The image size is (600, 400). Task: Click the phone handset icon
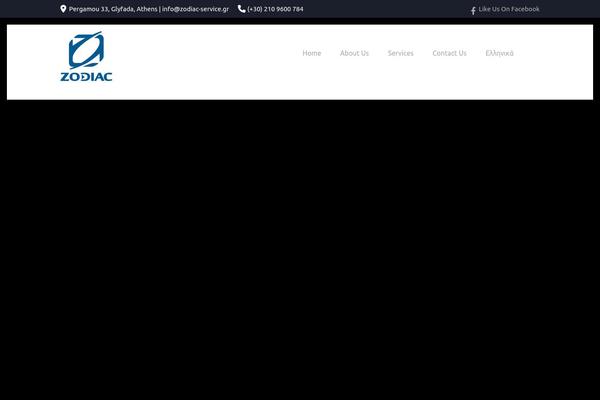pyautogui.click(x=241, y=9)
